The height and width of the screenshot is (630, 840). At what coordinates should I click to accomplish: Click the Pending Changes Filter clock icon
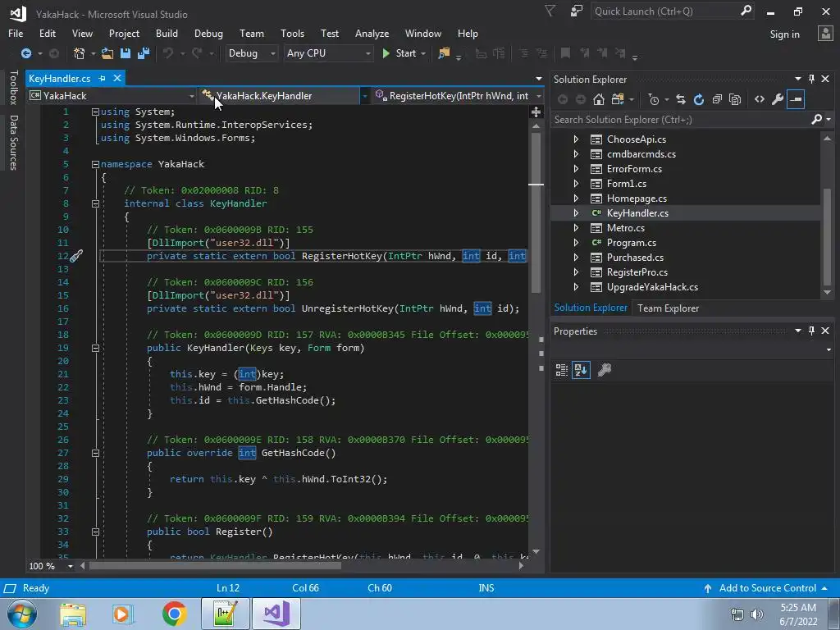point(653,99)
